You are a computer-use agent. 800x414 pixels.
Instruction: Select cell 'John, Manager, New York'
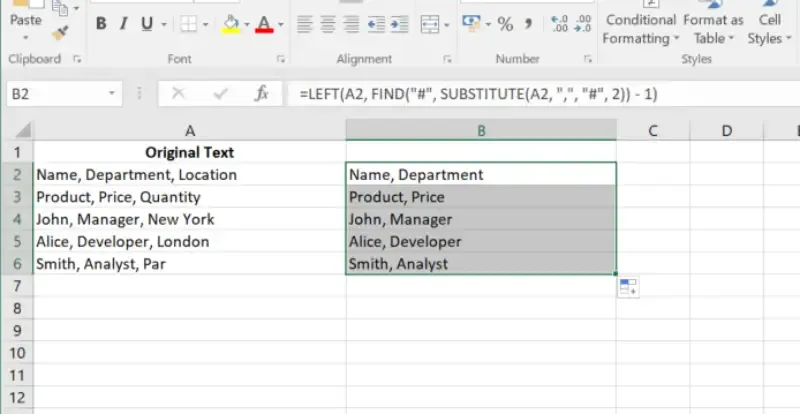[190, 220]
